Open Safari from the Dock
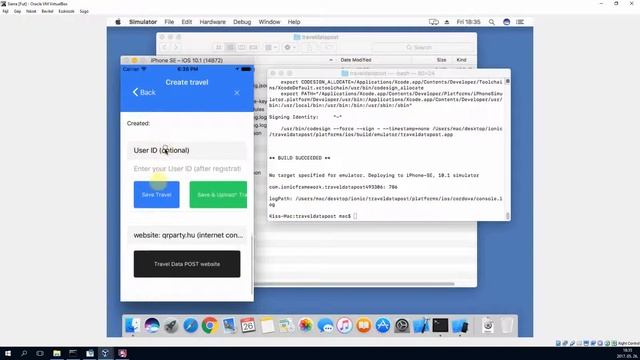The image size is (640, 360). click(x=190, y=325)
